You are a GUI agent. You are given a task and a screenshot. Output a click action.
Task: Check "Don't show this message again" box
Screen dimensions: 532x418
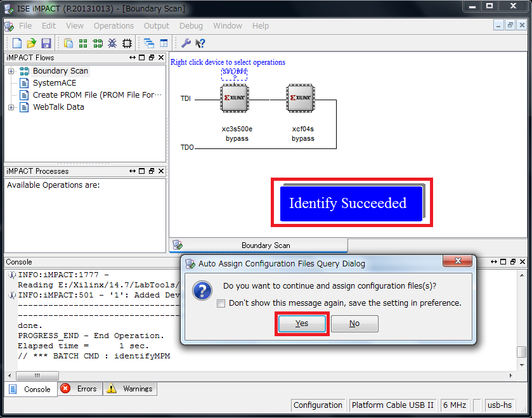[x=221, y=303]
